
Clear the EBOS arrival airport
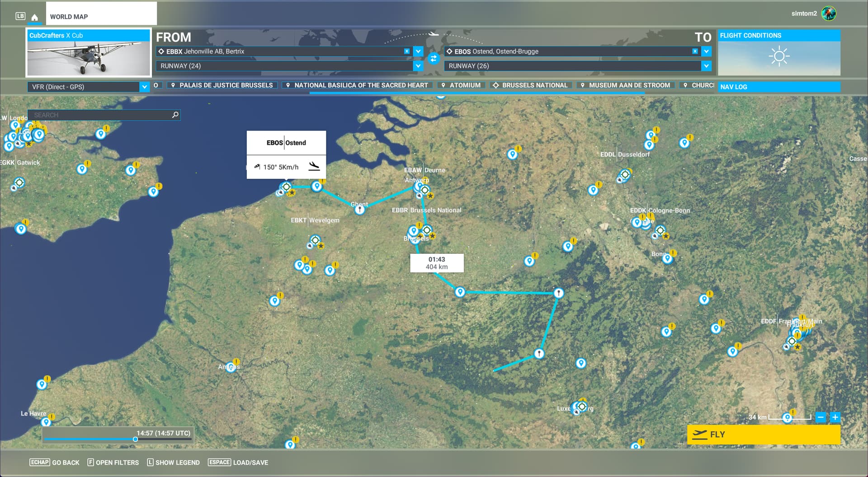pos(695,51)
